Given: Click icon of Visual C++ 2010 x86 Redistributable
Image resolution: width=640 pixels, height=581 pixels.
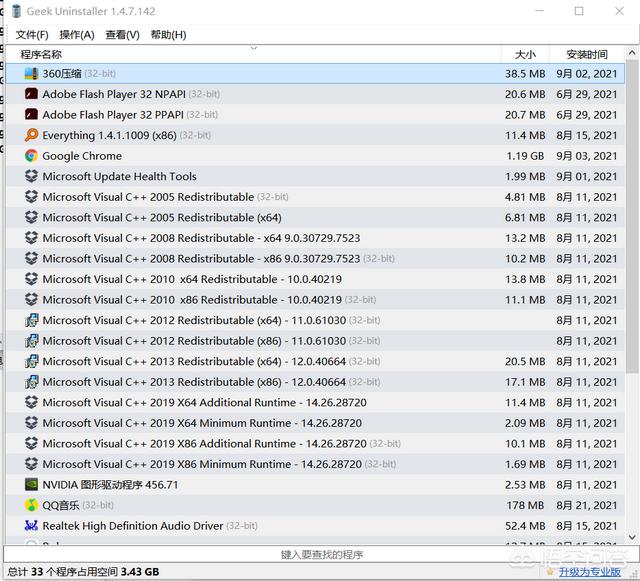Looking at the screenshot, I should 31,299.
